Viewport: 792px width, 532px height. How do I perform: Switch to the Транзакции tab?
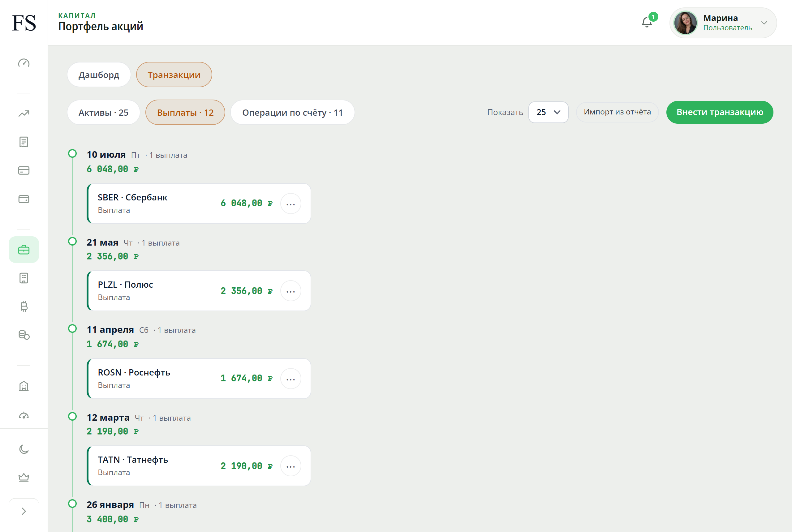[174, 75]
